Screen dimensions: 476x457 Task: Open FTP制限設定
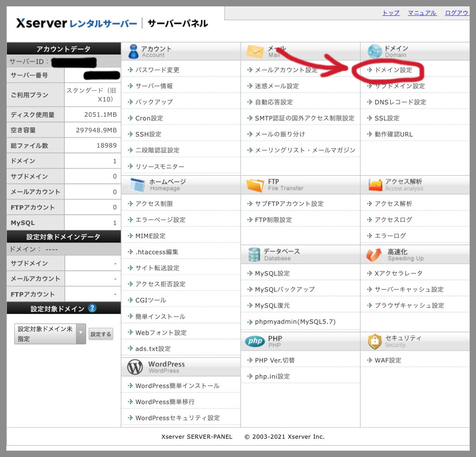pyautogui.click(x=273, y=220)
